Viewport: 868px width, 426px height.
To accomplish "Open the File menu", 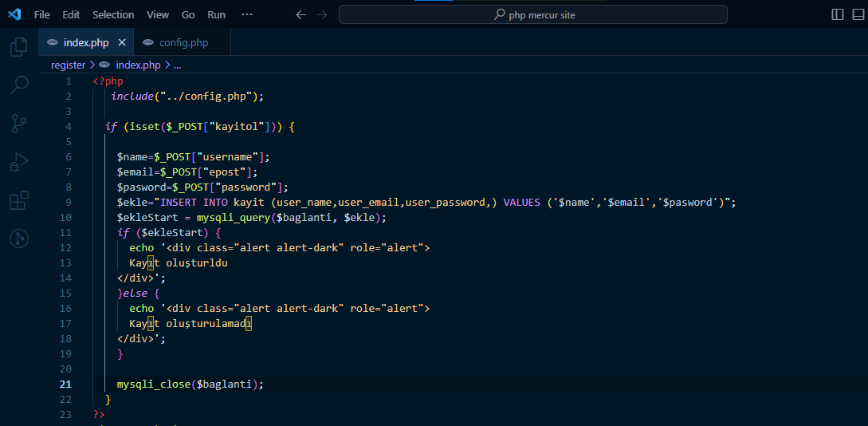I will pos(42,14).
